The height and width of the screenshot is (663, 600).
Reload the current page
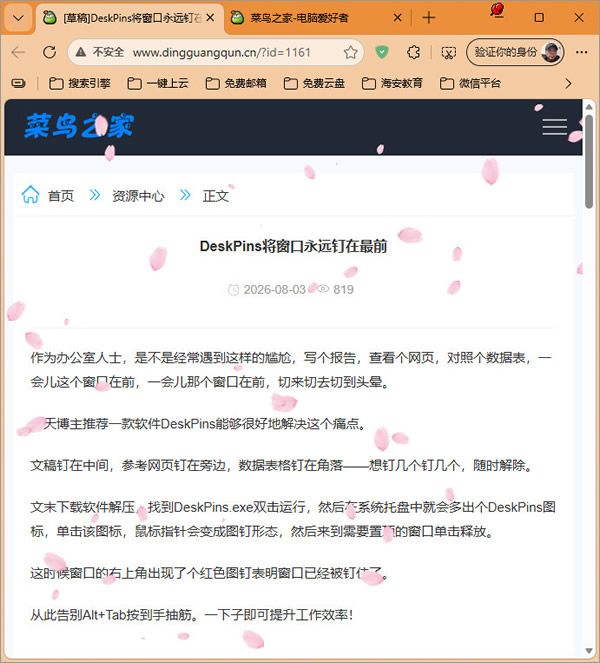tap(49, 52)
